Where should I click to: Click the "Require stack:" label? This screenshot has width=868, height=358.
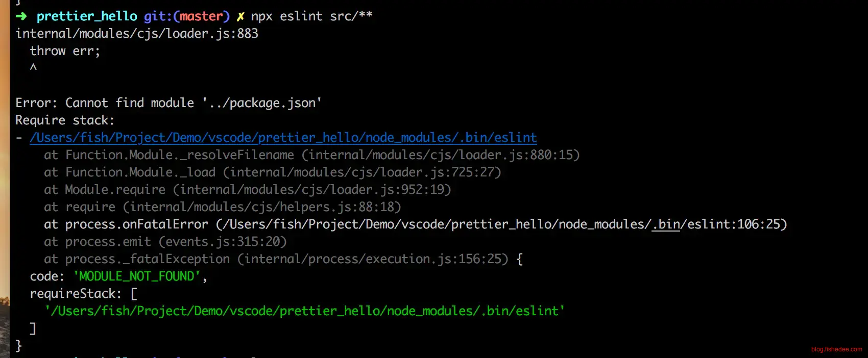65,120
